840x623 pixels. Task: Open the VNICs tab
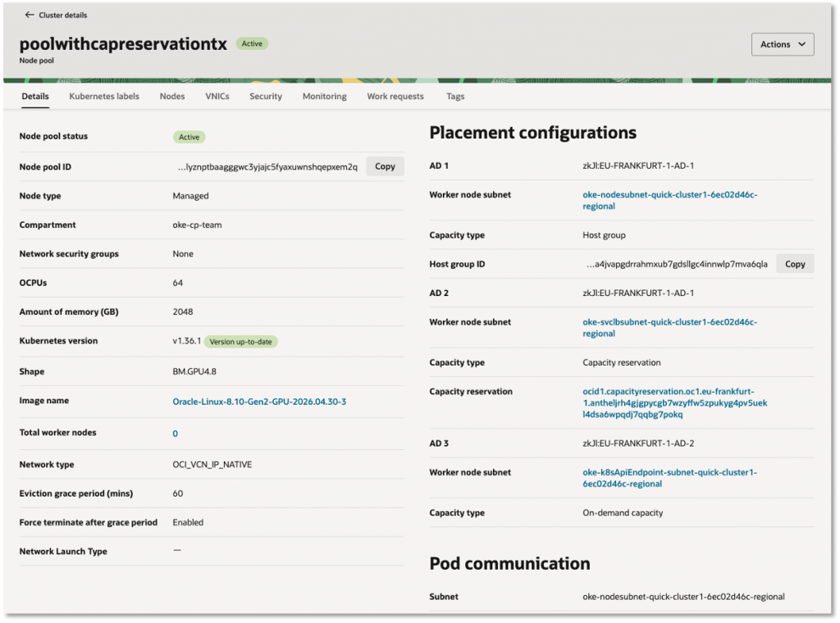click(217, 97)
